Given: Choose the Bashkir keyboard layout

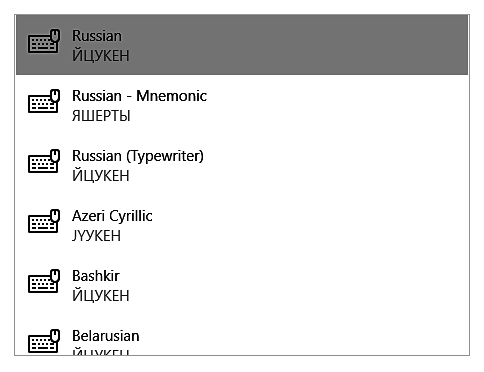Looking at the screenshot, I should click(x=242, y=285).
